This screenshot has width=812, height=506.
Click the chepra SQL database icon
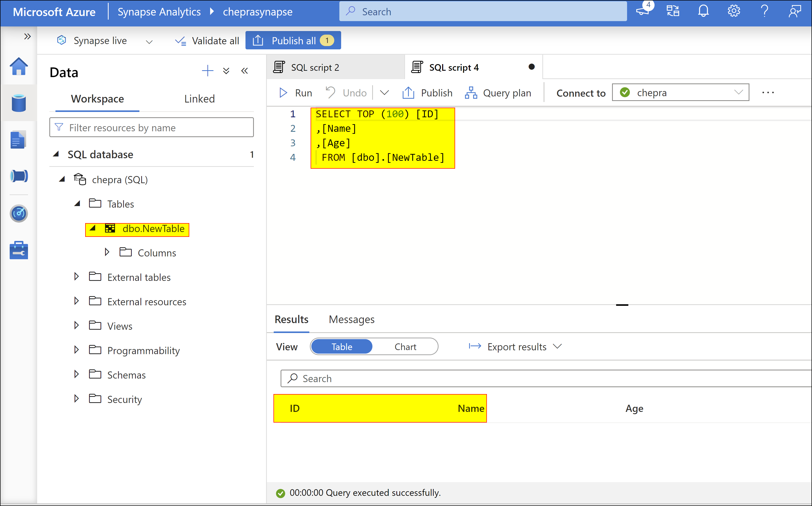coord(80,179)
